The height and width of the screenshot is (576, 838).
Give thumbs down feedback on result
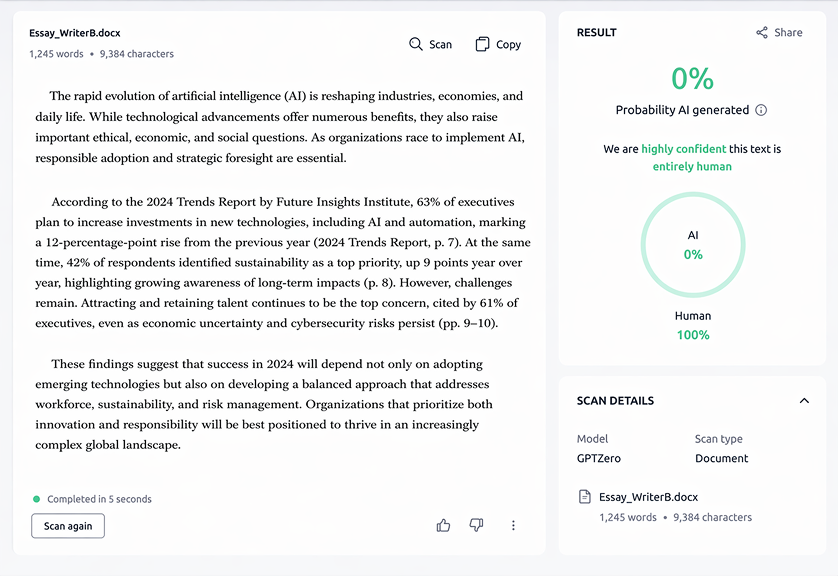tap(476, 525)
